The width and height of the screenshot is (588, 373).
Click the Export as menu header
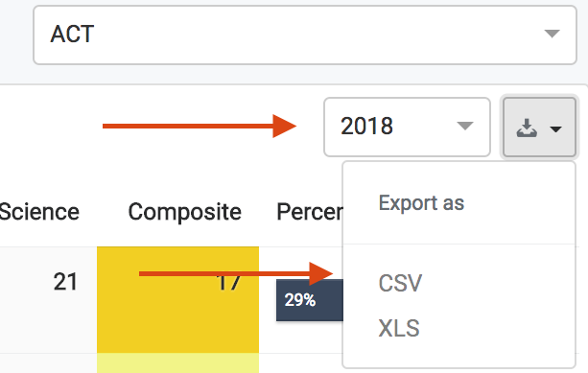pyautogui.click(x=421, y=203)
